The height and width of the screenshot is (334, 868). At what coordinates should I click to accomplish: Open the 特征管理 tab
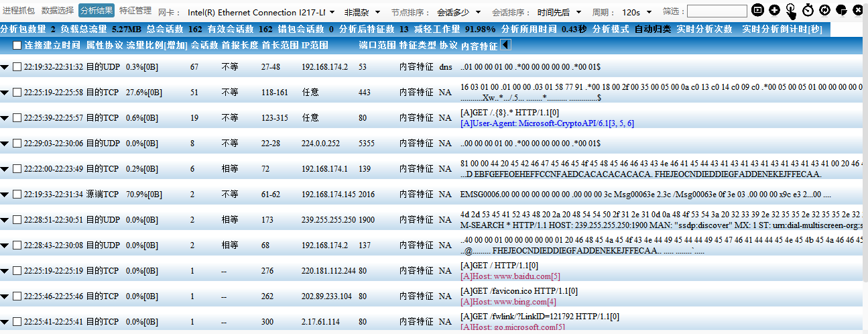pyautogui.click(x=135, y=11)
